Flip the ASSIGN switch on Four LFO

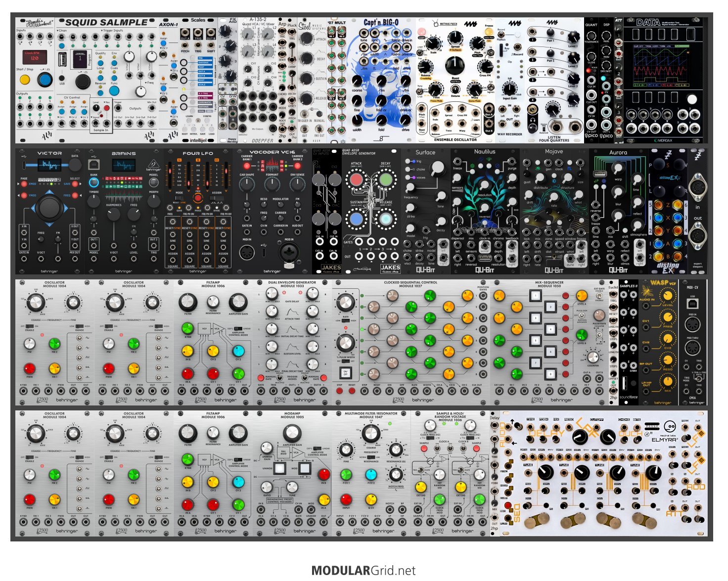(217, 199)
